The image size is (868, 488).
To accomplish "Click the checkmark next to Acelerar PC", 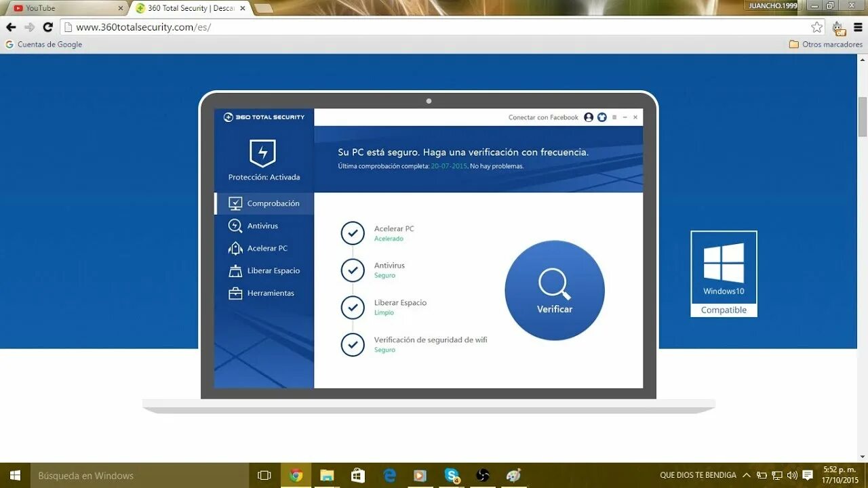I will tap(353, 233).
